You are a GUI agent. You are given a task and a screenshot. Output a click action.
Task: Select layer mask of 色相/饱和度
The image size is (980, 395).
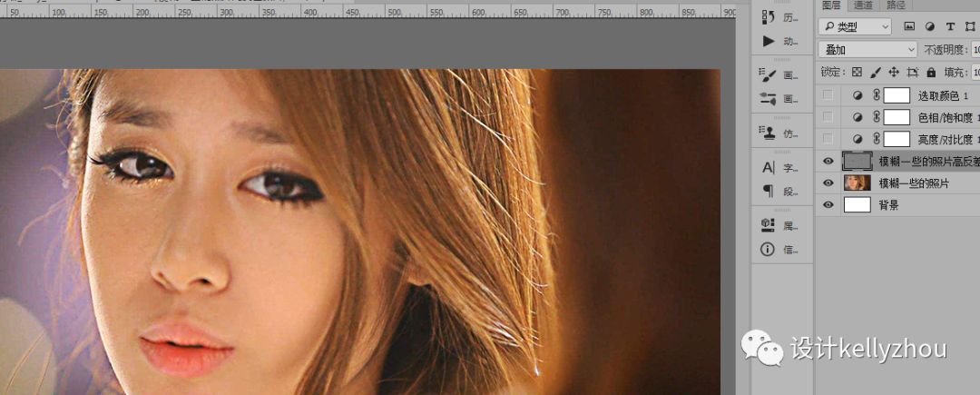point(897,117)
